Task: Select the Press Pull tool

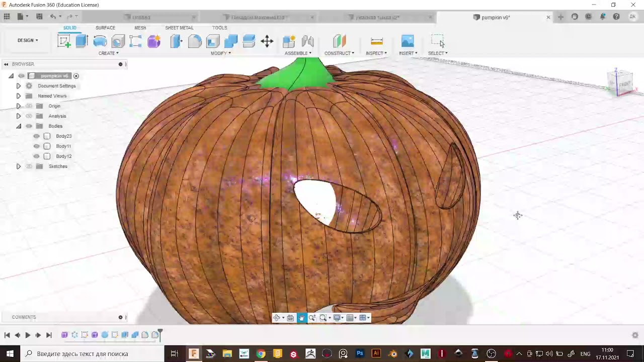Action: [176, 41]
